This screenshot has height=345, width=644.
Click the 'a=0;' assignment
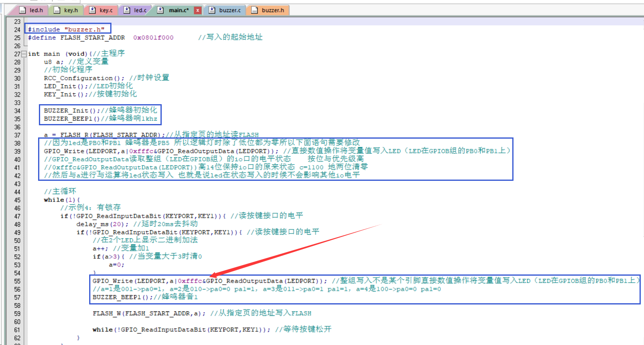click(x=117, y=264)
